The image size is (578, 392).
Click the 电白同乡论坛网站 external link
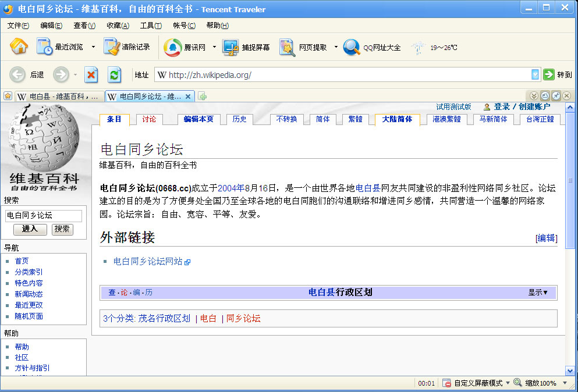[148, 262]
